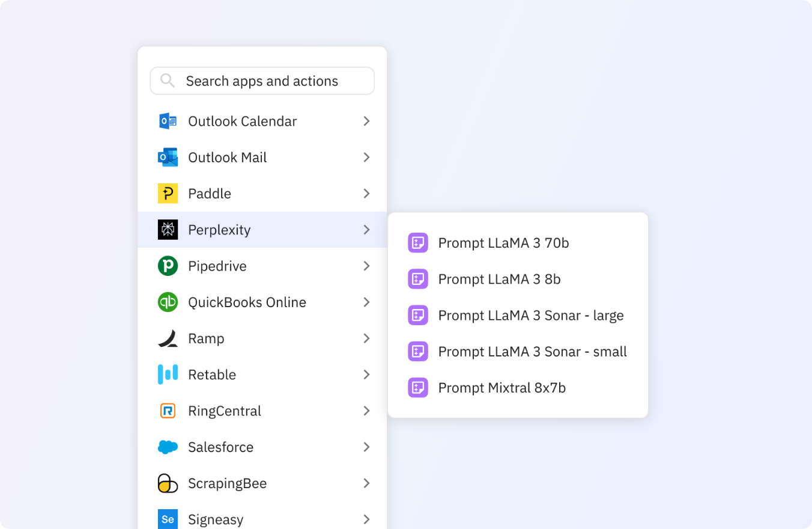Click purple icon beside Sonar - small

click(418, 351)
